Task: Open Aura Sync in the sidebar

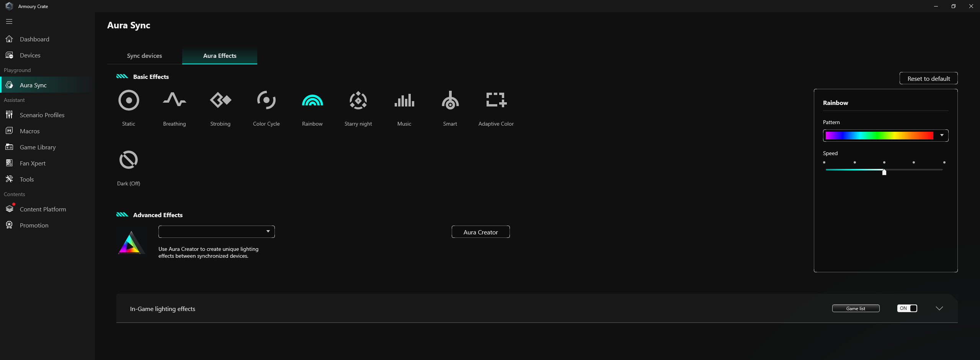Action: click(47, 85)
